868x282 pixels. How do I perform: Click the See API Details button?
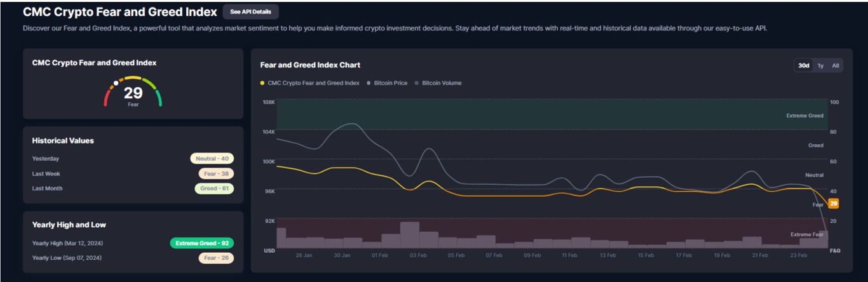pos(250,11)
